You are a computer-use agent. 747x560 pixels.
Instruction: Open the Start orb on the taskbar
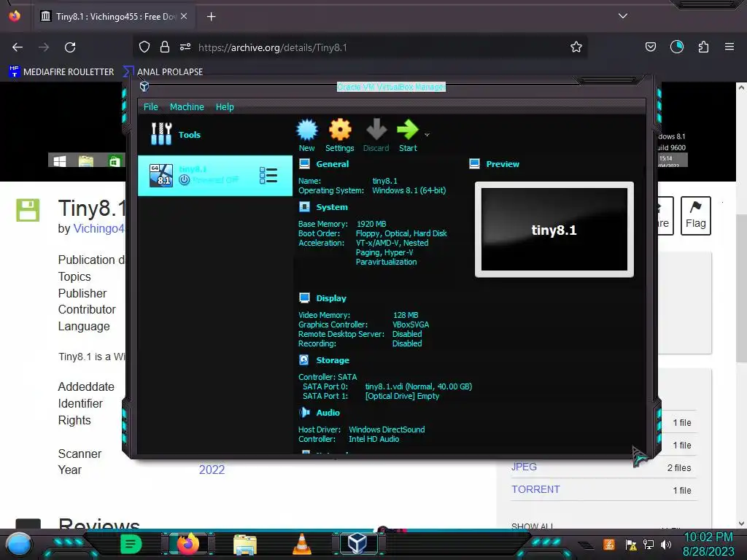coord(18,545)
